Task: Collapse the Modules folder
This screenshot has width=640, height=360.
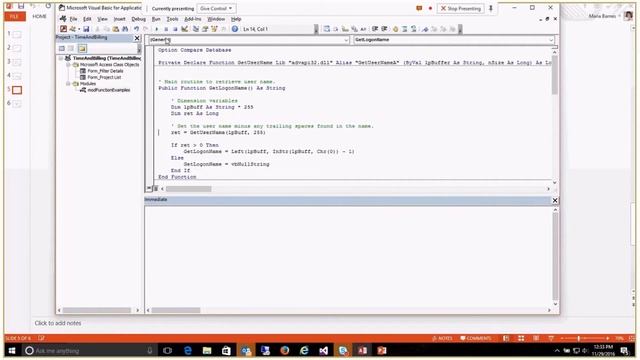Action: point(69,83)
